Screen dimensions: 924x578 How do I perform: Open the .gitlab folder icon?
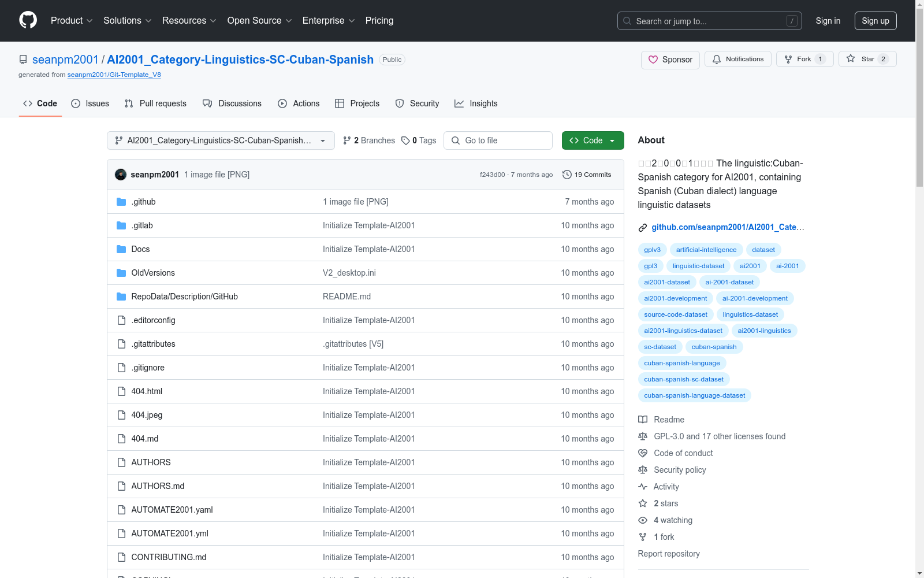tap(121, 225)
